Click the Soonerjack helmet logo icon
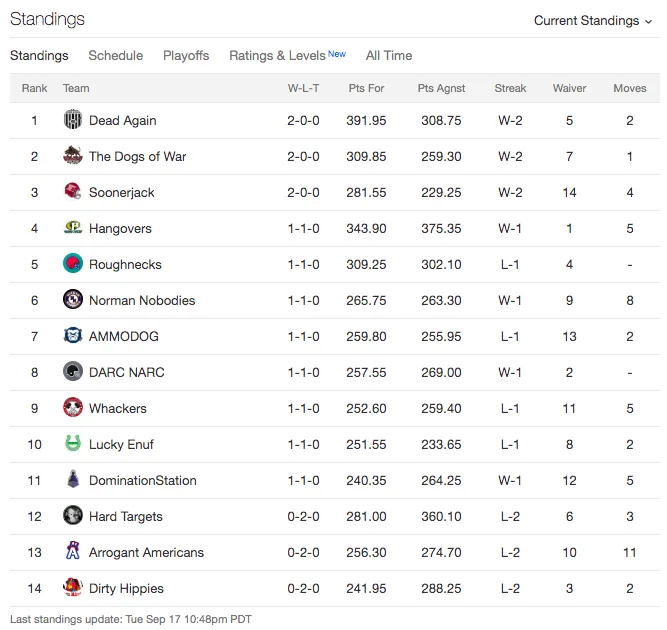Screen dimensions: 667x630 (x=73, y=191)
